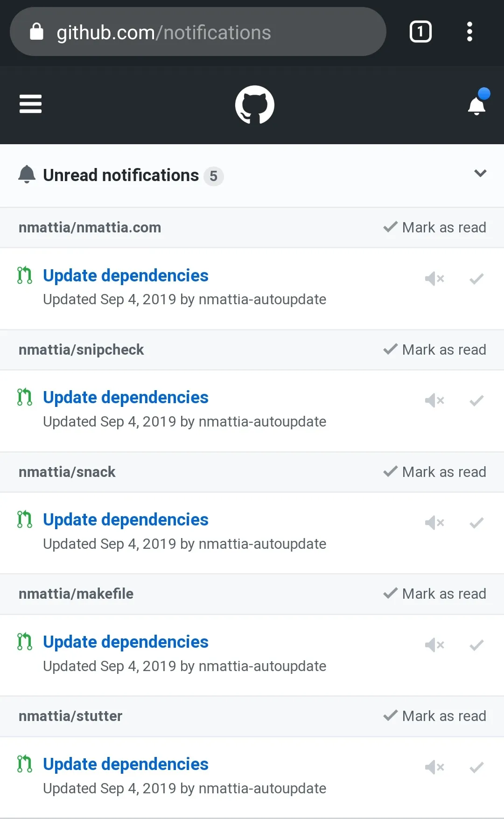The image size is (504, 819).
Task: Open the nmattia/stutter repository link
Action: point(70,716)
